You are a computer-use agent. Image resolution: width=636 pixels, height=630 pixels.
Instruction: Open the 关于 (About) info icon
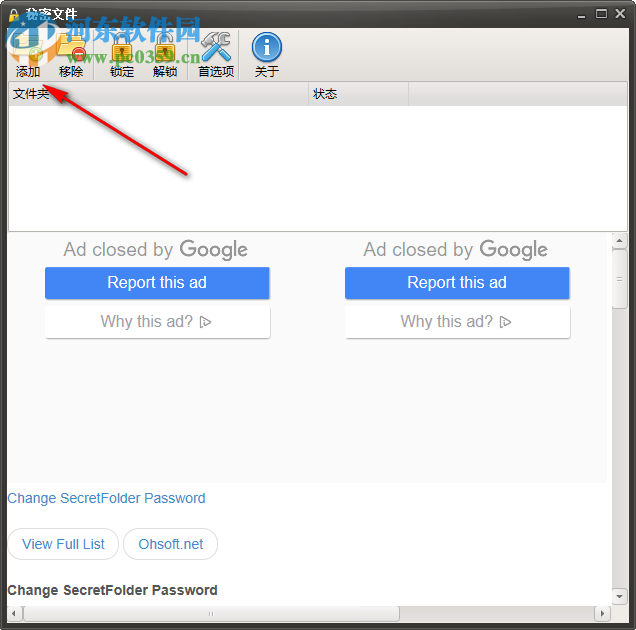coord(266,47)
